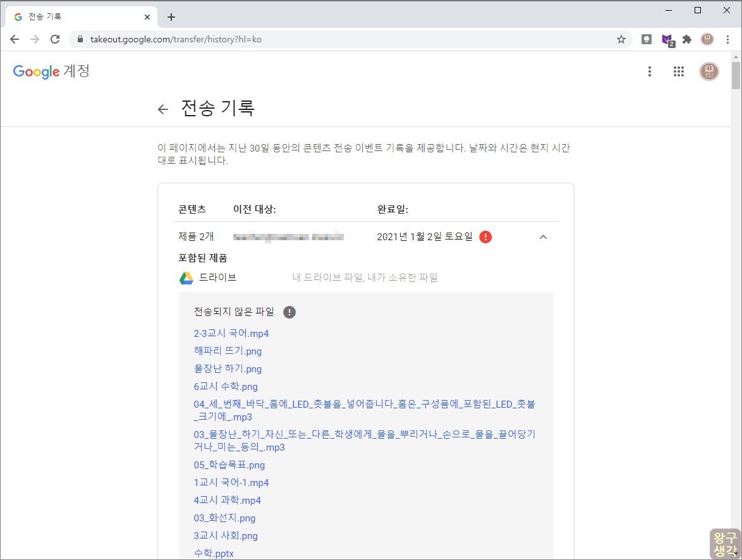Open the 03_물장난_하기 mp3 file link
This screenshot has height=560, width=742.
pos(365,441)
